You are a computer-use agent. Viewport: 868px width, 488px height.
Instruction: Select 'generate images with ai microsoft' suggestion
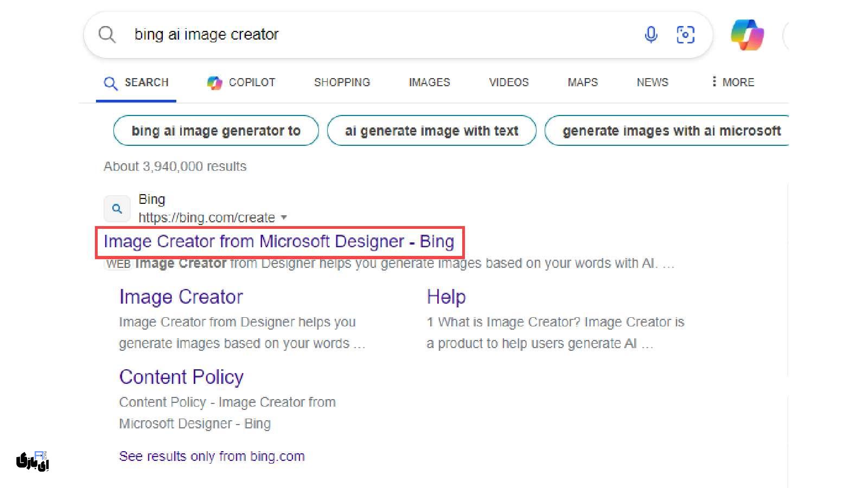click(667, 131)
